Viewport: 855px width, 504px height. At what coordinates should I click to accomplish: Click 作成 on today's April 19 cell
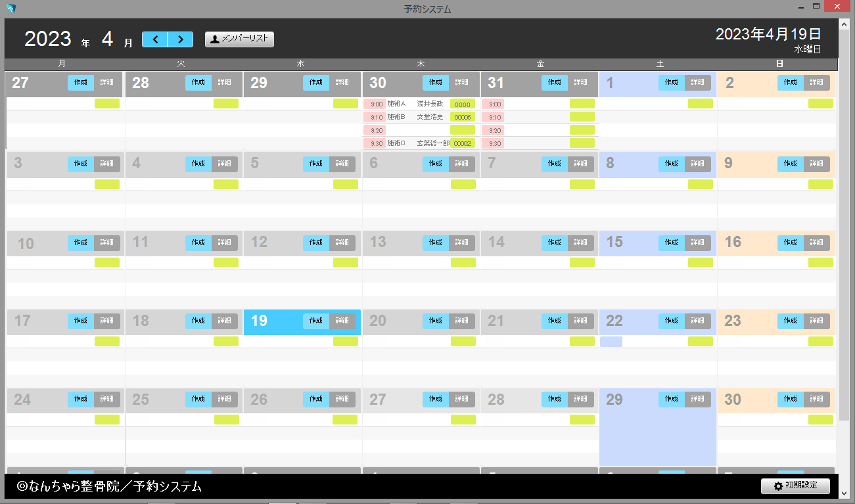click(x=316, y=321)
